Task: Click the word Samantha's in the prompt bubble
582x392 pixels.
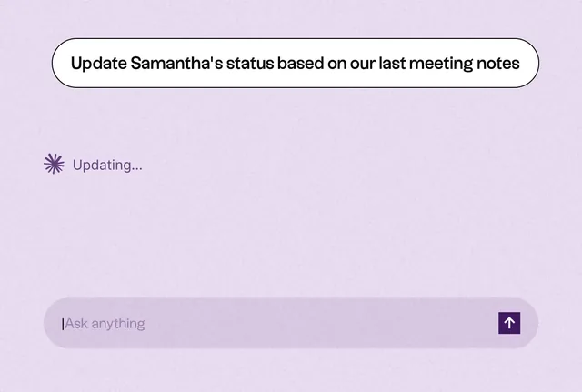Action: coord(176,63)
